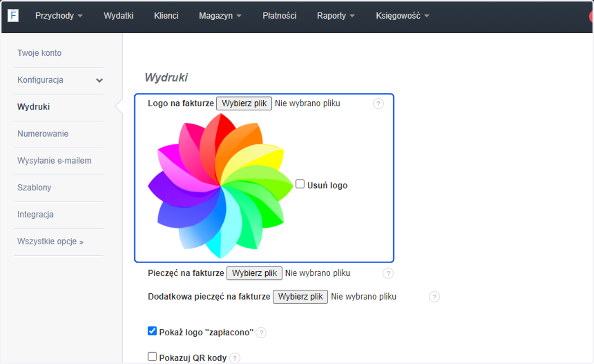Viewport: 594px width, 364px height.
Task: Open Wszystkie opcje link in sidebar
Action: (50, 241)
